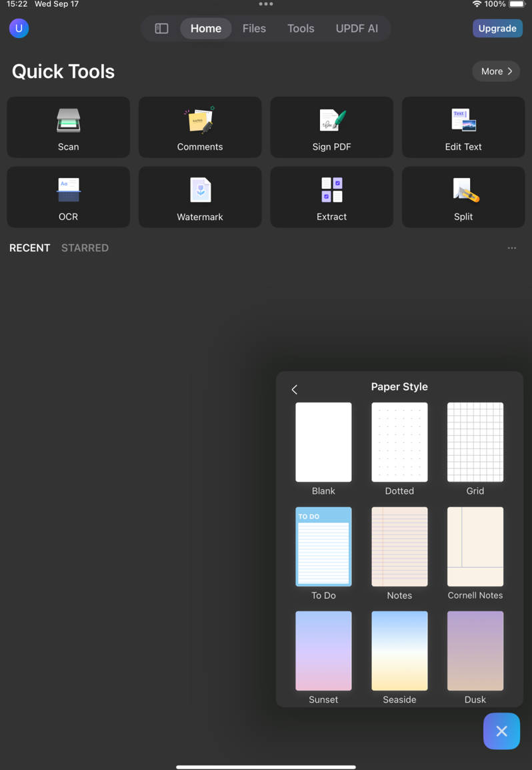Open the Comments tool
The width and height of the screenshot is (532, 770).
(x=200, y=127)
